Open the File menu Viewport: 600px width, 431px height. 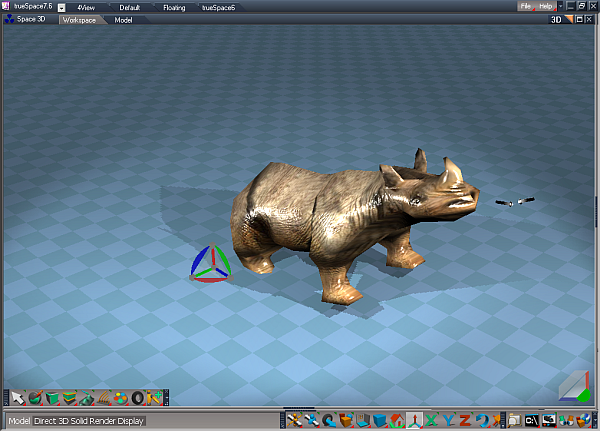pyautogui.click(x=526, y=6)
